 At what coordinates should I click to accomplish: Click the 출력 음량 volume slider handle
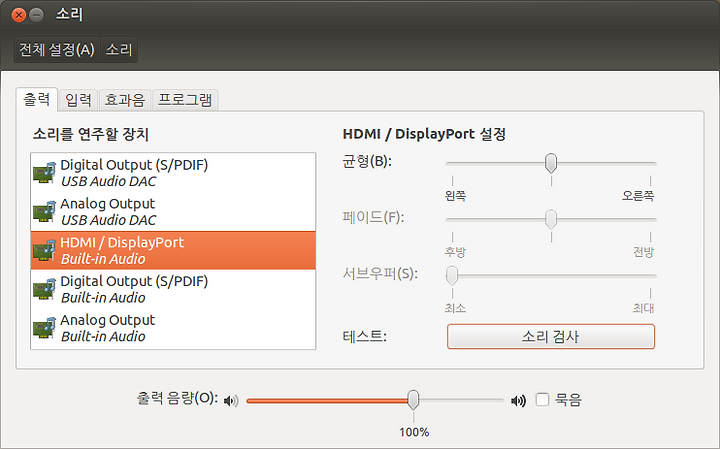coord(413,400)
